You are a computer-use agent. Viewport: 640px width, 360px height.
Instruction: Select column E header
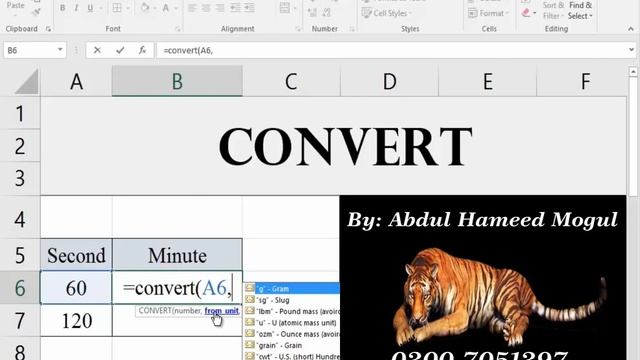pyautogui.click(x=488, y=82)
